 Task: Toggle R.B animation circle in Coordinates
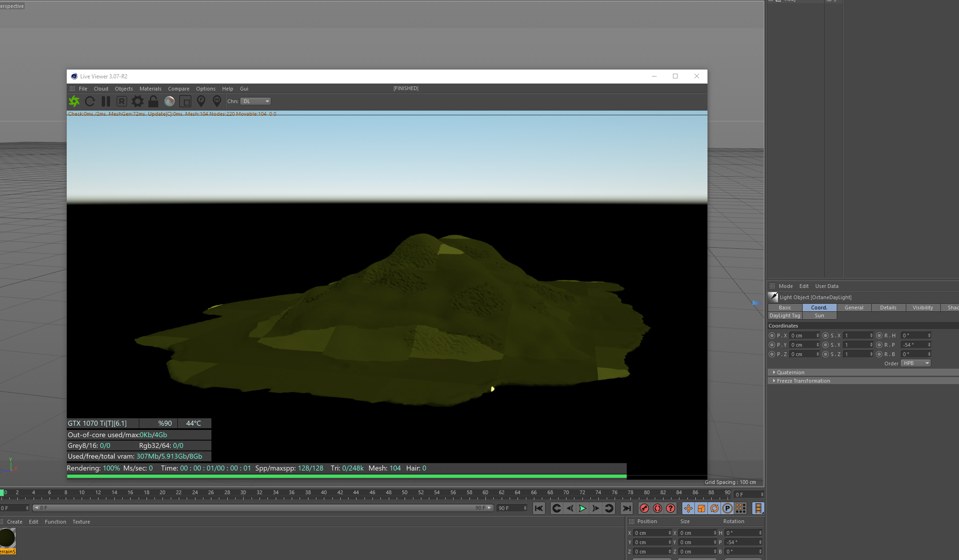point(879,354)
